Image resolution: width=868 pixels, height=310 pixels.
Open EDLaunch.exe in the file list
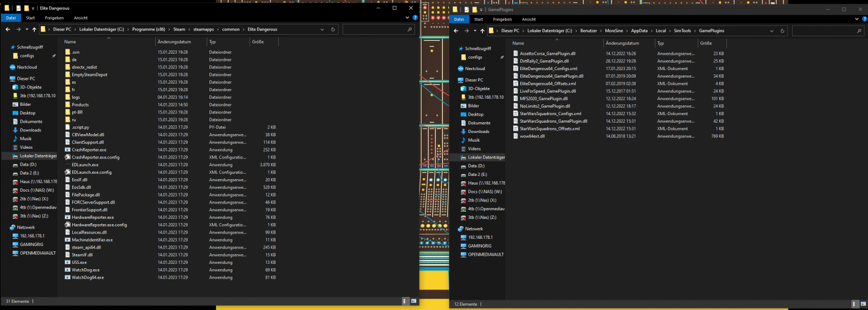pos(85,165)
